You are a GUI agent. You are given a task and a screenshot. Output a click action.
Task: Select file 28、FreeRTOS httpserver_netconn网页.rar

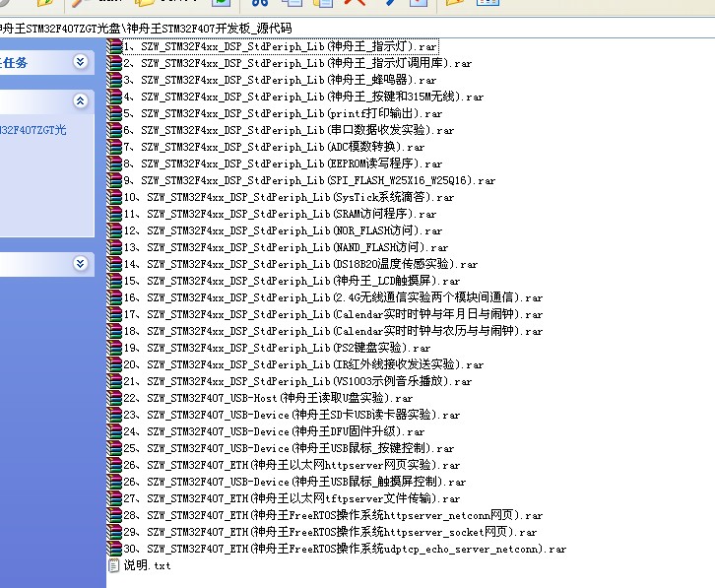[x=333, y=515]
